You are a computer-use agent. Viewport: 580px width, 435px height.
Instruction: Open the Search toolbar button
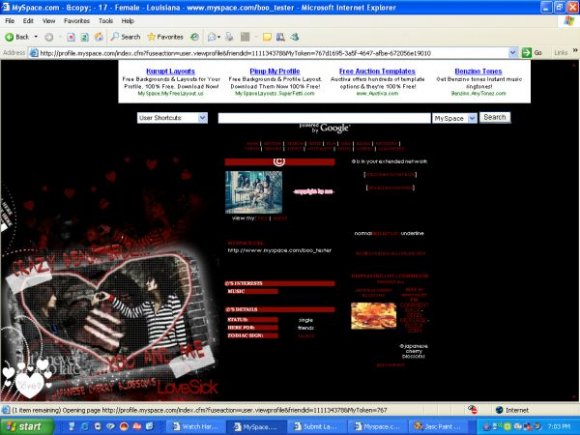tap(126, 37)
